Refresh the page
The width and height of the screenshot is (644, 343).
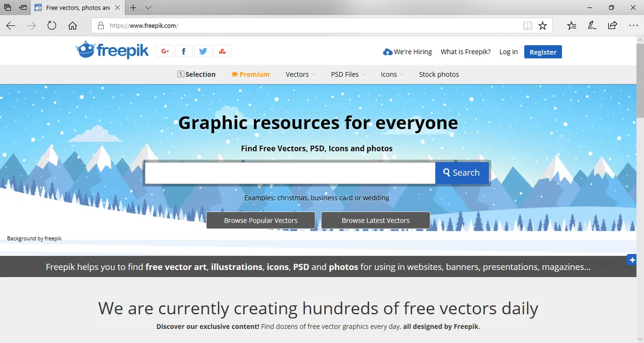tap(52, 26)
